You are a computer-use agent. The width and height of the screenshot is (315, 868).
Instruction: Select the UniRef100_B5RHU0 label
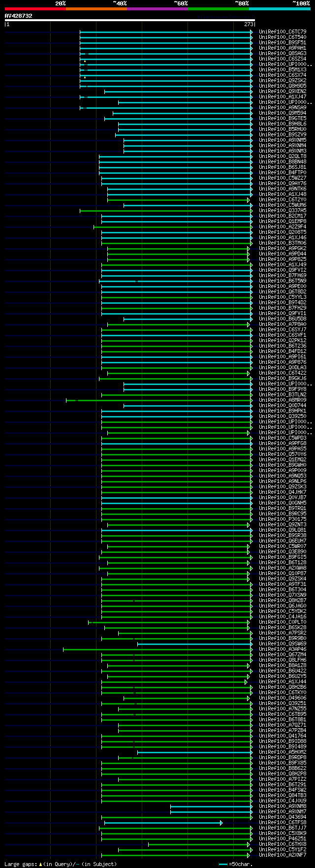283,129
